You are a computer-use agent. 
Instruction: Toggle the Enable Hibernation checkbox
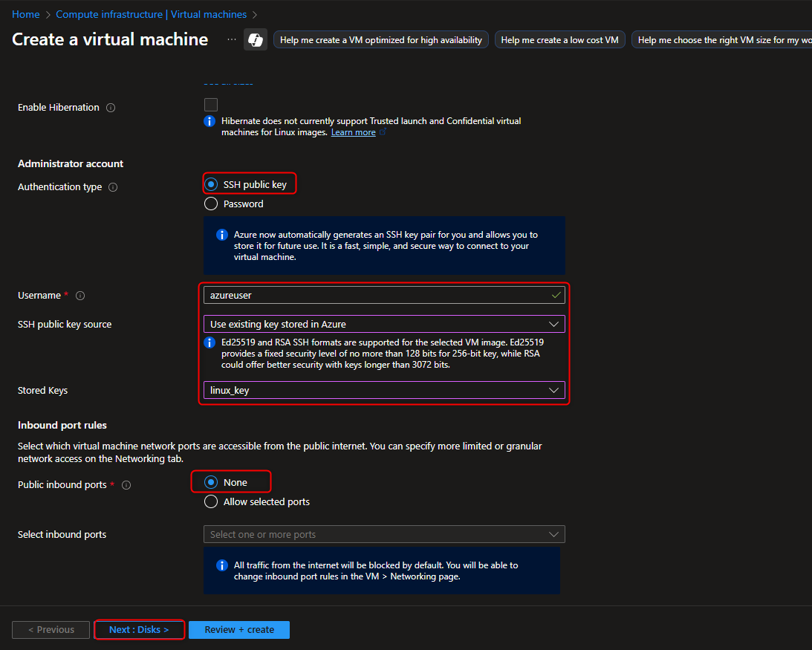(x=211, y=104)
